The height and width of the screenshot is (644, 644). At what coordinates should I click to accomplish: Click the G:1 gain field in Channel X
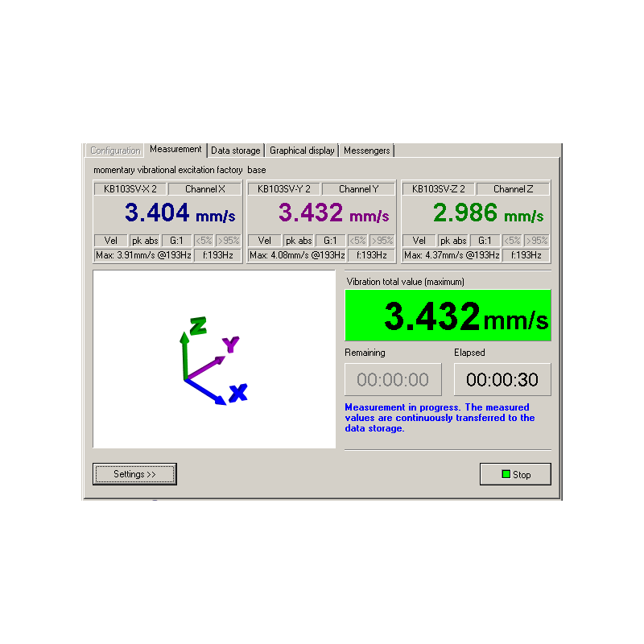tap(176, 241)
